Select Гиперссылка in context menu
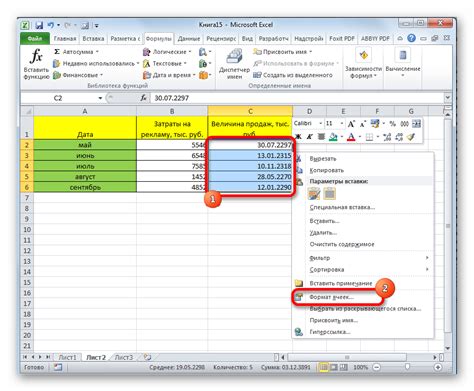The height and width of the screenshot is (391, 474). click(x=330, y=332)
